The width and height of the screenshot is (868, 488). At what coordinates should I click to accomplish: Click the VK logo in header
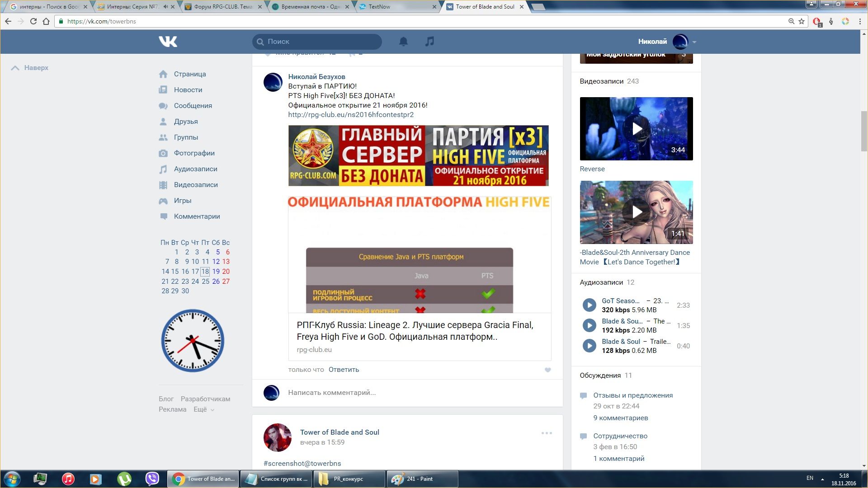coord(168,42)
